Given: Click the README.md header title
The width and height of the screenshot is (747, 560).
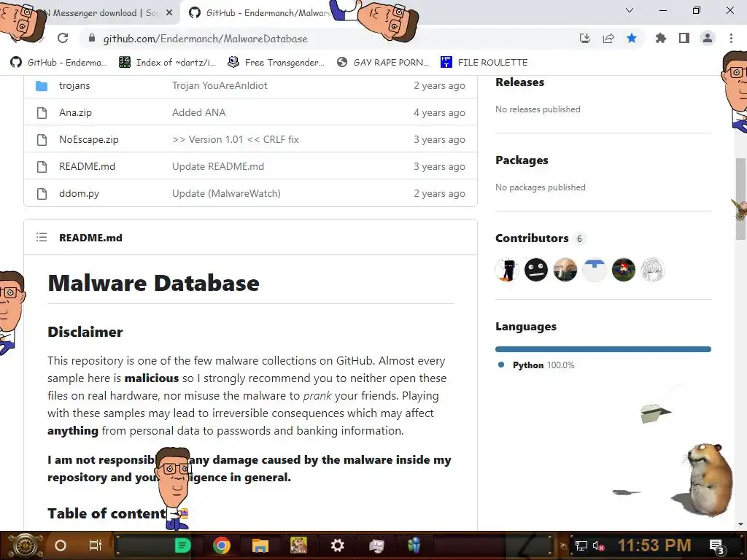Looking at the screenshot, I should tap(90, 238).
